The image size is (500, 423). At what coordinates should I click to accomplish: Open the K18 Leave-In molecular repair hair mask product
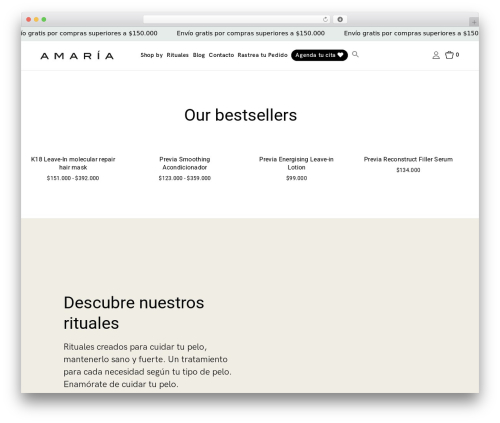coord(73,163)
